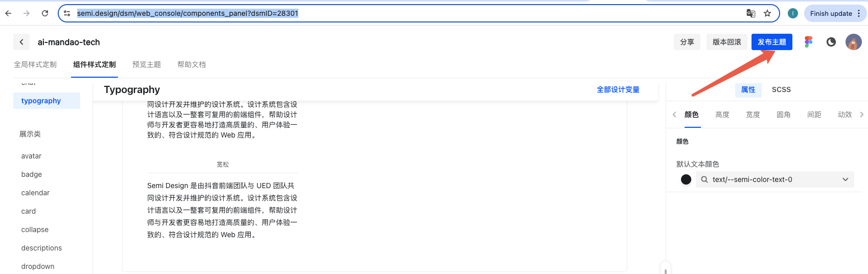Image resolution: width=868 pixels, height=274 pixels.
Task: Click the black default text color swatch
Action: pyautogui.click(x=686, y=179)
